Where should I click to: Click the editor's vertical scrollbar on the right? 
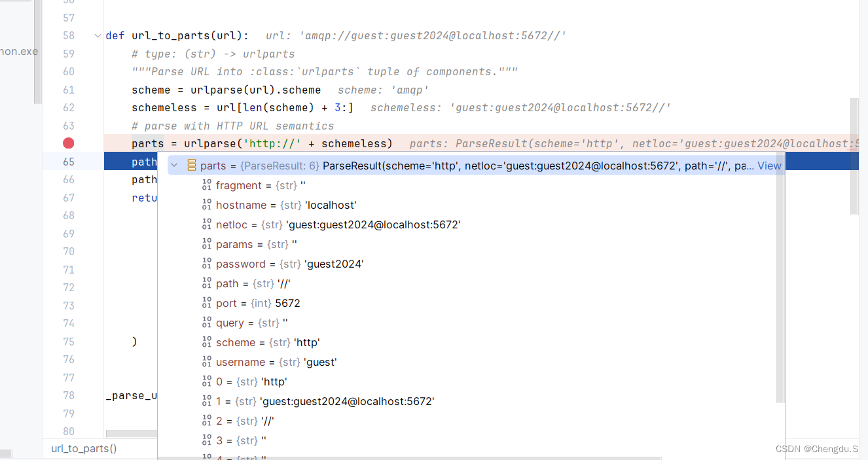pyautogui.click(x=854, y=156)
